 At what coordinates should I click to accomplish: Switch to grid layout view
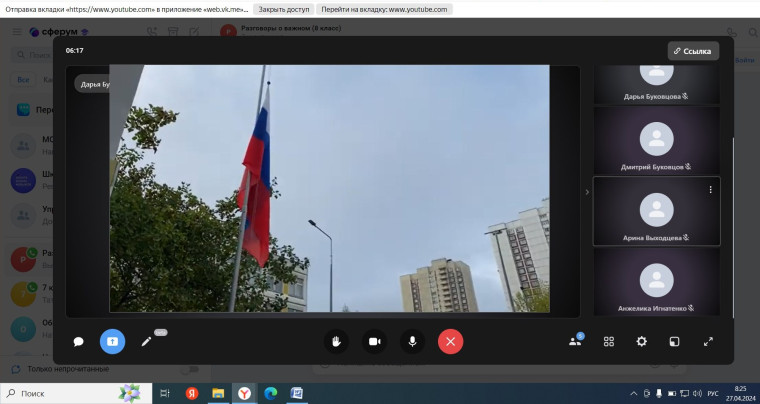click(609, 342)
